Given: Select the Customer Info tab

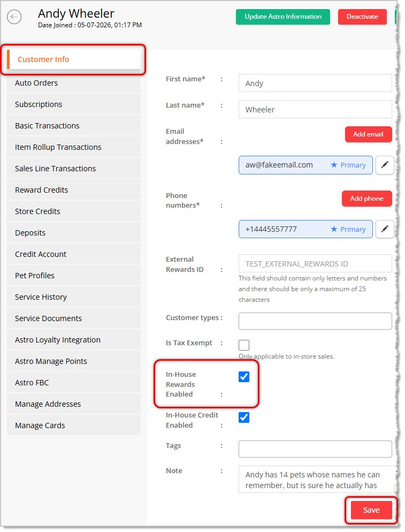Looking at the screenshot, I should click(74, 59).
